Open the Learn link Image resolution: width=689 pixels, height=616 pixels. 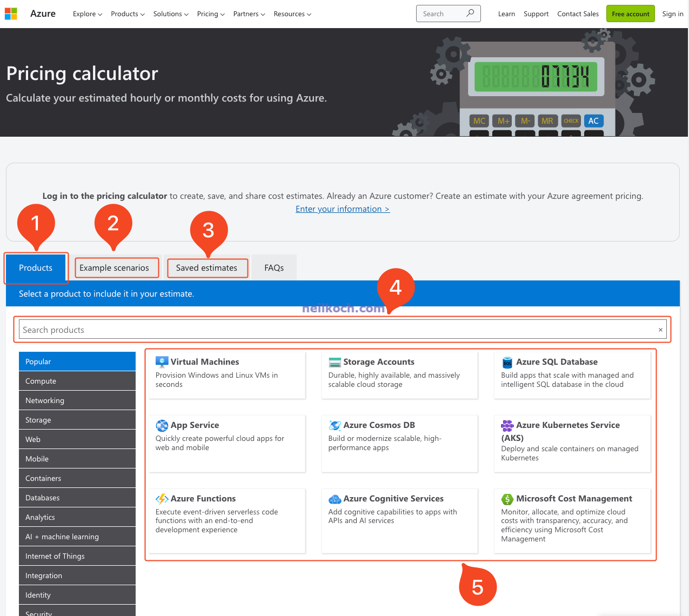pos(506,14)
